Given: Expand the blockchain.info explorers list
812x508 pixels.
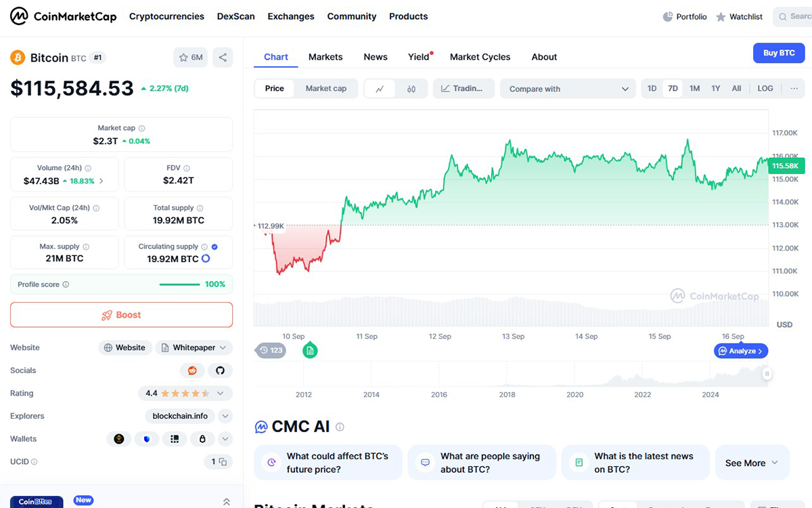Looking at the screenshot, I should [225, 416].
